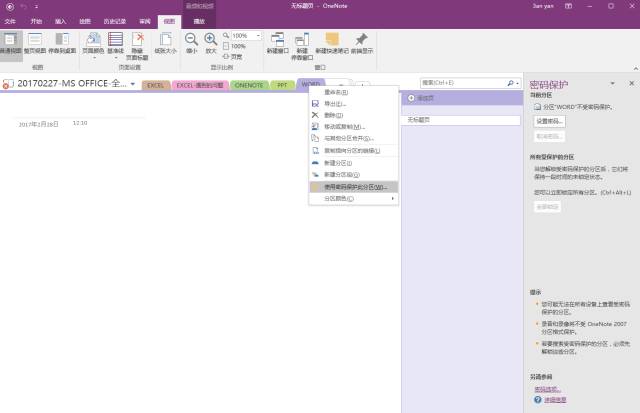
Task: Open the pink EXCEL-遇到的问题 section tab
Action: point(200,85)
